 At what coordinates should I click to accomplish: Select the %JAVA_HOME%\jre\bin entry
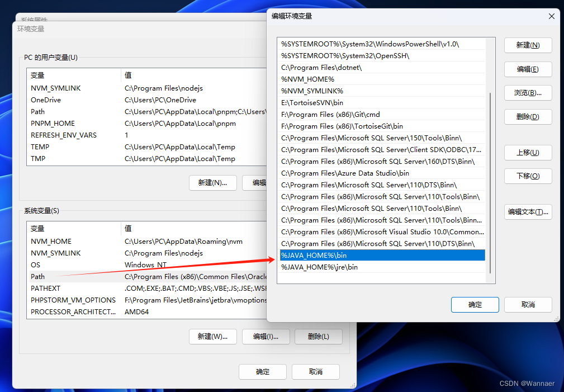coord(382,267)
